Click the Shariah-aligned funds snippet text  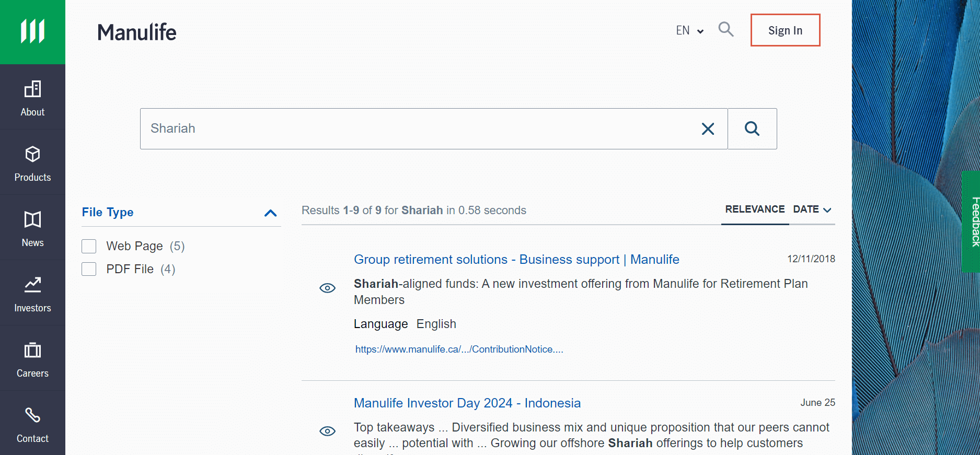coord(581,291)
